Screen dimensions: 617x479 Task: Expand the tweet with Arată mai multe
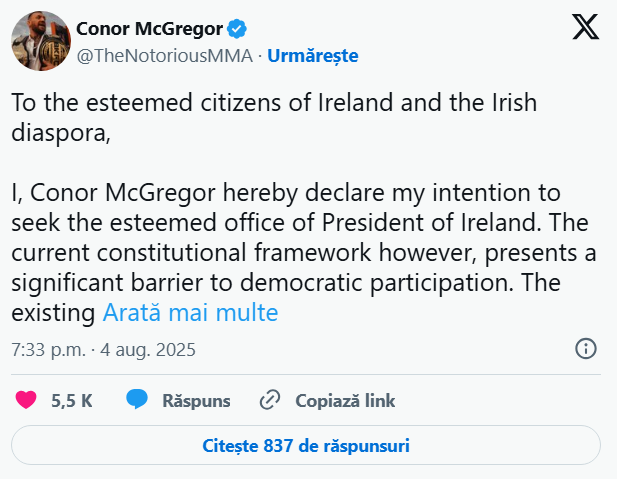[190, 313]
